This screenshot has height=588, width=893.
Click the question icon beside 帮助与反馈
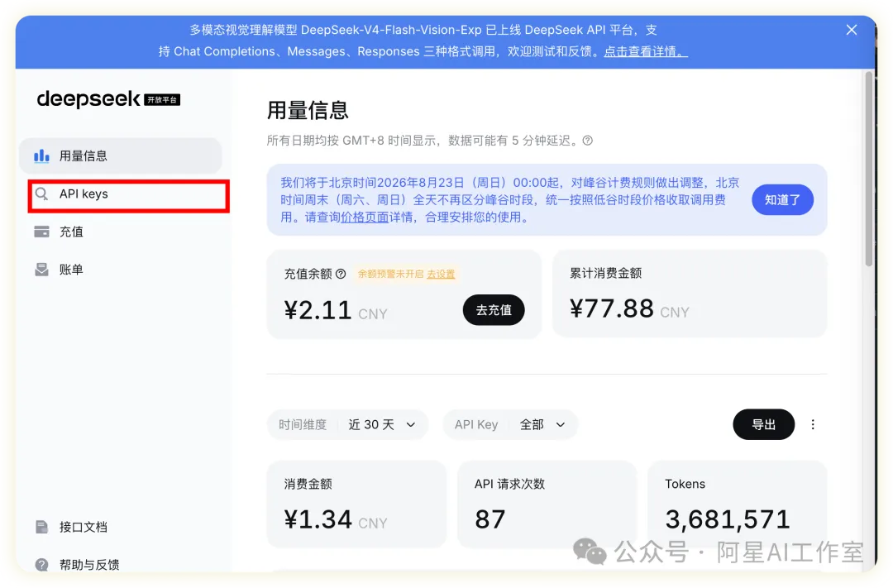pos(41,565)
